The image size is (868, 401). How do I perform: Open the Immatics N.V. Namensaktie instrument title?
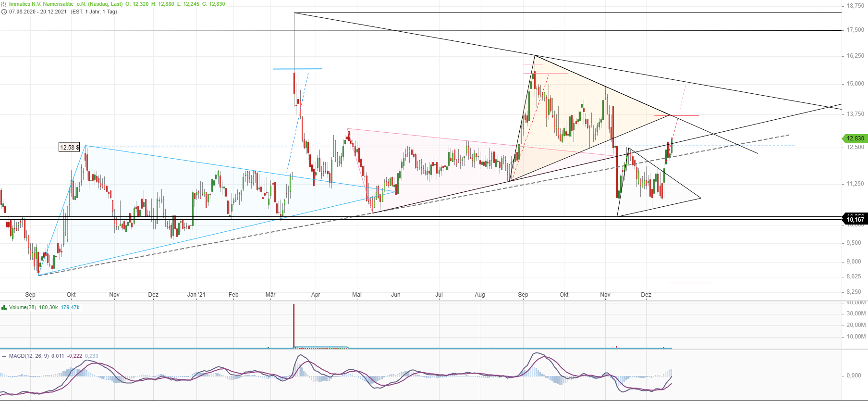65,4
